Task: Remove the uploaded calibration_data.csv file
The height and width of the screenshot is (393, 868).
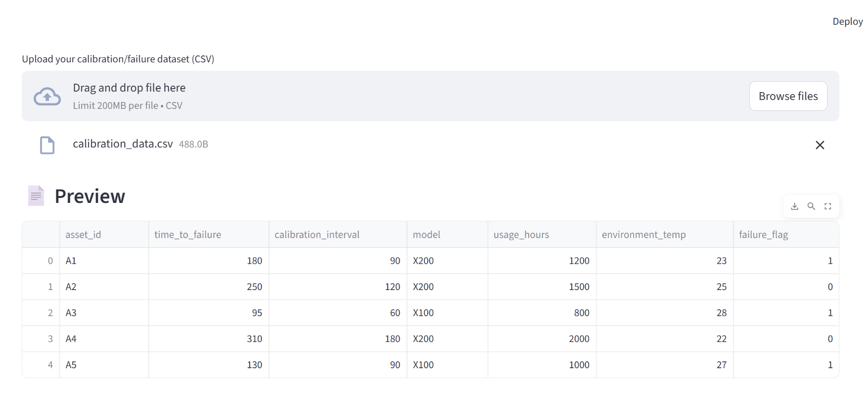Action: tap(820, 145)
